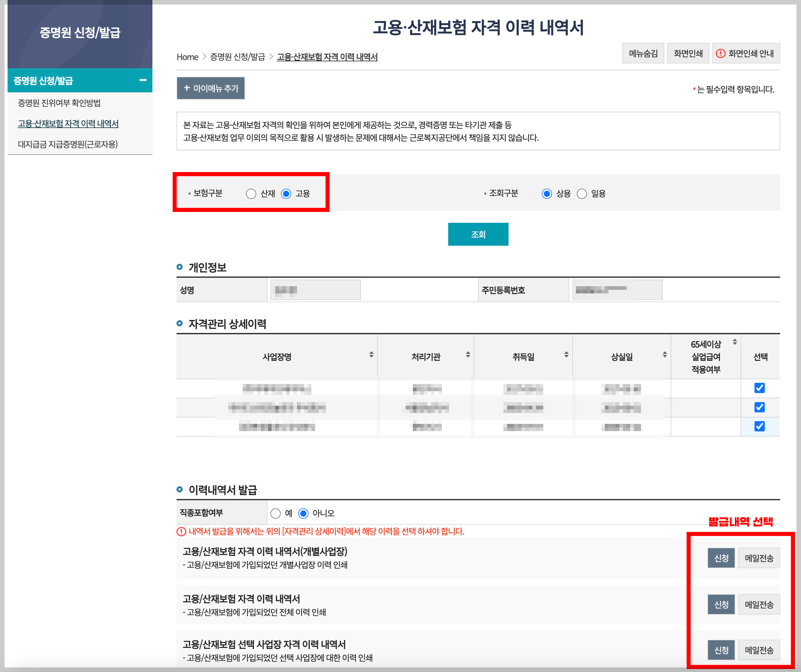Select the 산재 radio button
This screenshot has width=801, height=672.
click(251, 194)
